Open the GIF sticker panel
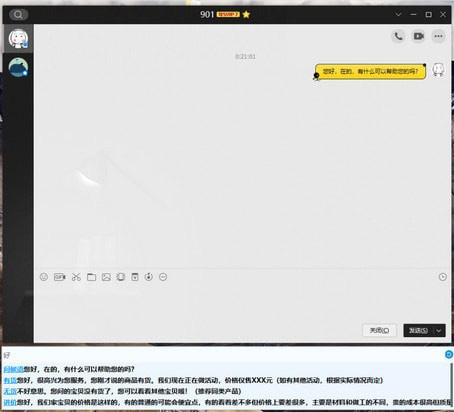This screenshot has height=412, width=454. [x=60, y=277]
